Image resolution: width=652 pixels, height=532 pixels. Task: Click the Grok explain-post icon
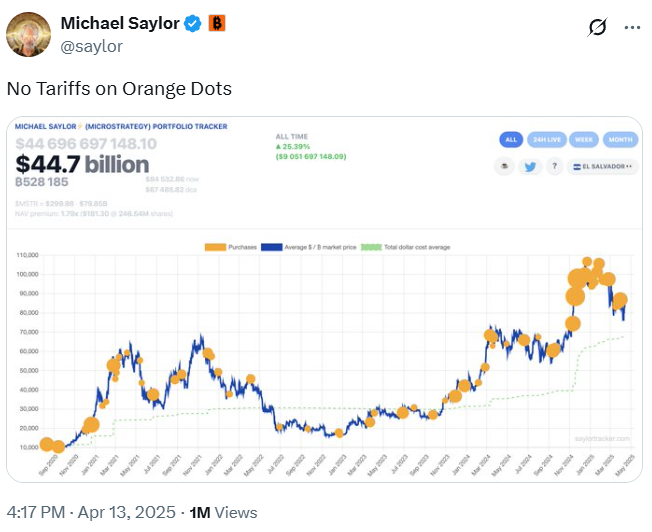pyautogui.click(x=598, y=28)
